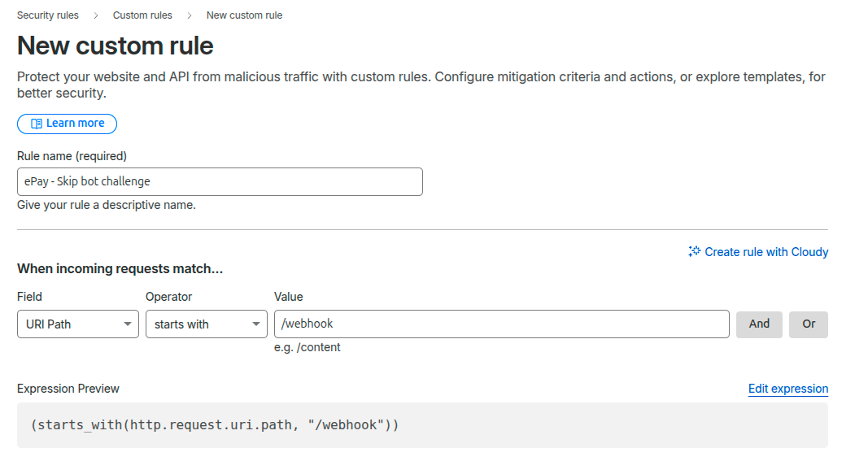Focus the Rule name text field
The image size is (868, 461).
(x=220, y=181)
